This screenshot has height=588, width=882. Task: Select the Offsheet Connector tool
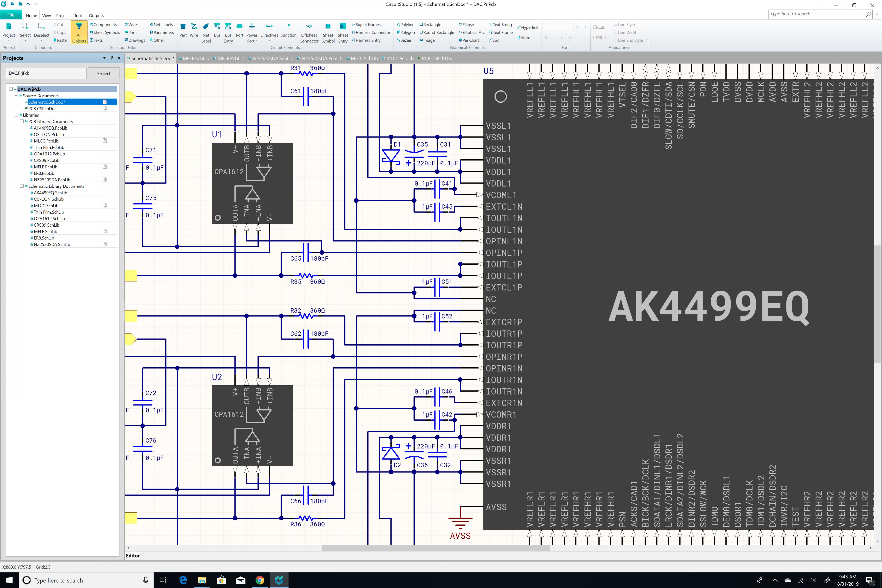point(309,33)
